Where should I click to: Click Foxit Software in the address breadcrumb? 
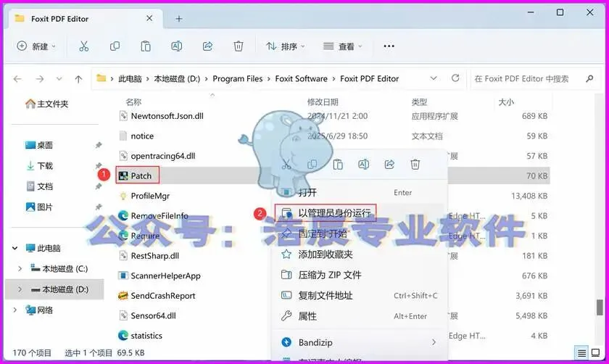302,79
